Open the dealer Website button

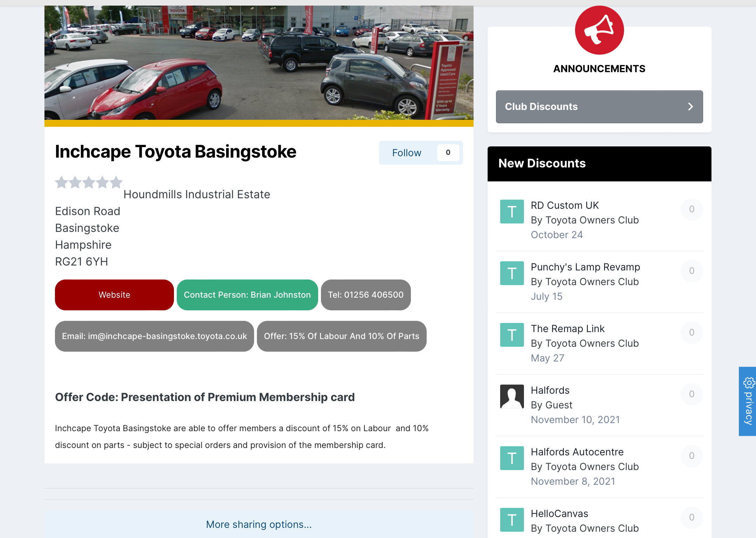pos(114,295)
